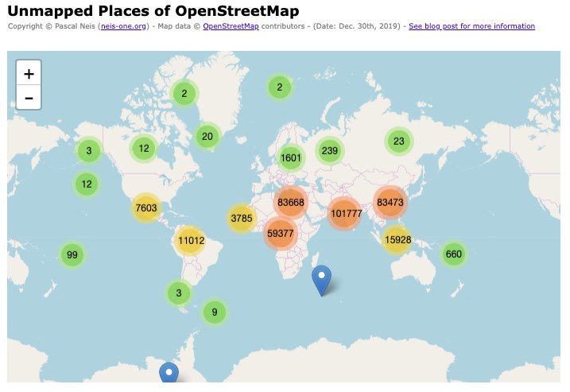570x392 pixels.
Task: Open the OpenStreetMap contributors link
Action: click(x=231, y=26)
